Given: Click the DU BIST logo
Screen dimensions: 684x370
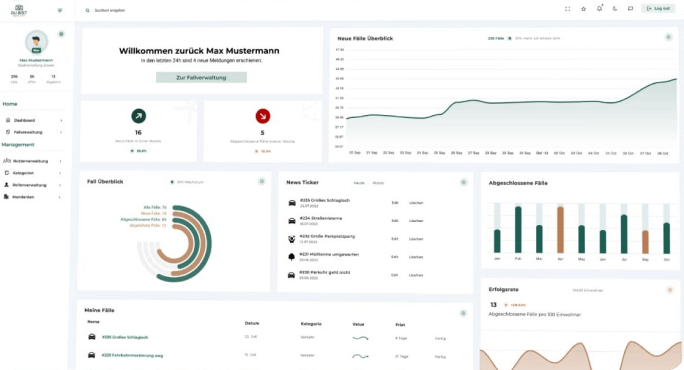Looking at the screenshot, I should 19,10.
